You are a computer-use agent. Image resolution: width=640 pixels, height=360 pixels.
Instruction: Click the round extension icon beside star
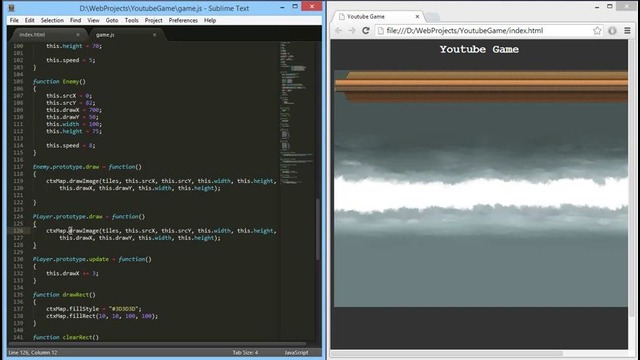click(612, 31)
